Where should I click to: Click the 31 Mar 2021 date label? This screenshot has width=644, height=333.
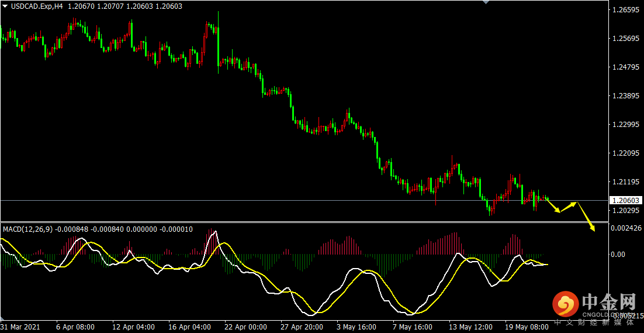pyautogui.click(x=20, y=327)
